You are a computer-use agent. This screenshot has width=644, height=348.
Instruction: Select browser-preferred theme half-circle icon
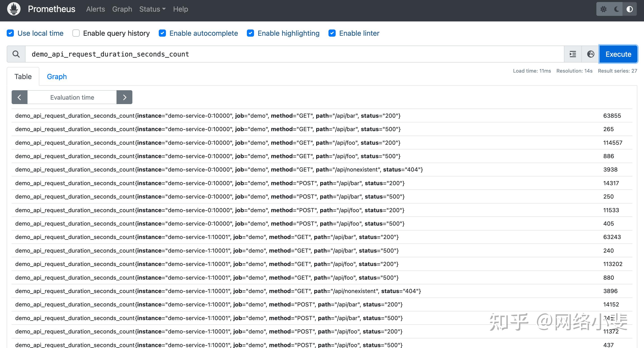(x=629, y=9)
